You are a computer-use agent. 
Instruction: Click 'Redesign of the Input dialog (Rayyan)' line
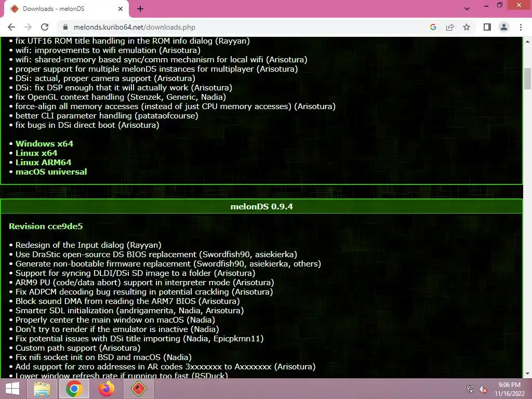(x=88, y=245)
